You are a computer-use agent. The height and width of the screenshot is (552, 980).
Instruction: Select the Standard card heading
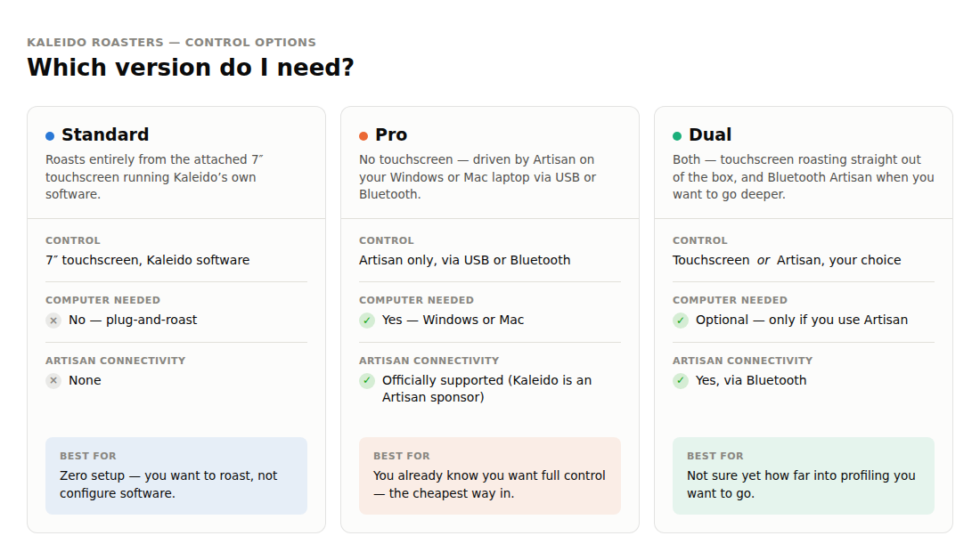point(105,134)
